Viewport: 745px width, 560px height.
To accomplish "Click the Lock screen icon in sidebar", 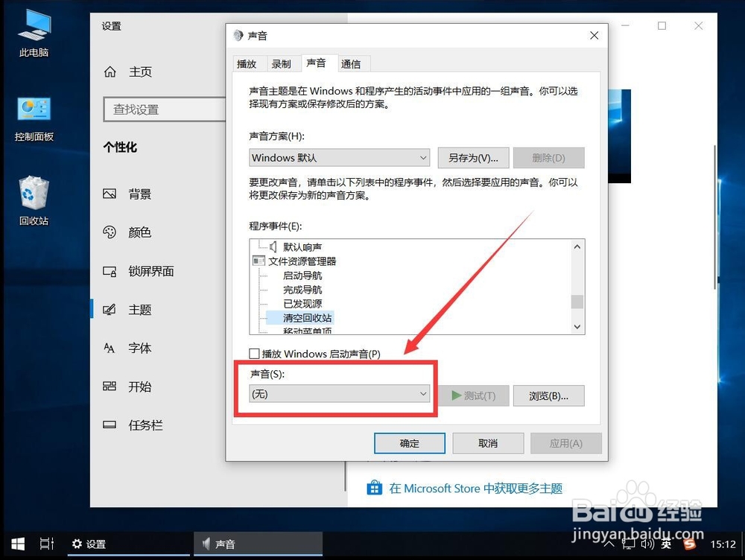I will coord(110,271).
